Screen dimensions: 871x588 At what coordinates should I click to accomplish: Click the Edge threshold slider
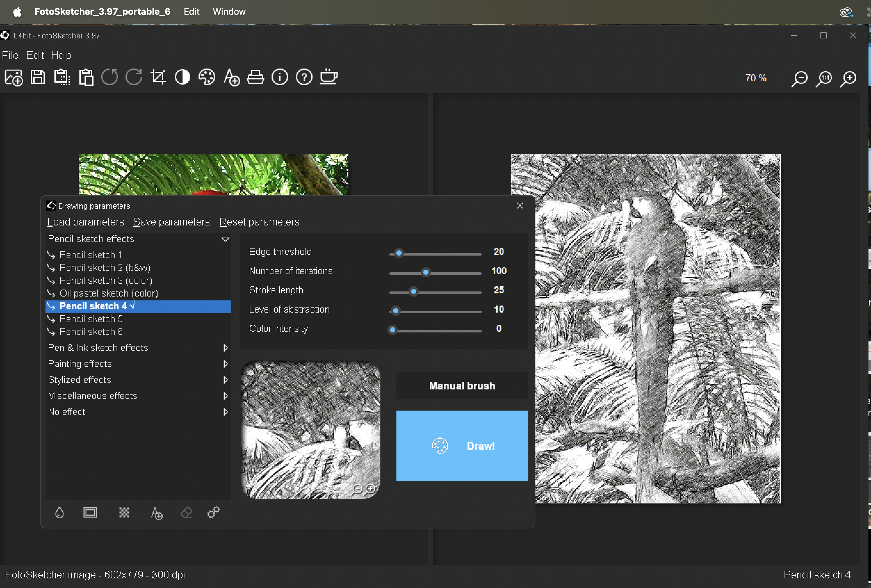pyautogui.click(x=435, y=254)
